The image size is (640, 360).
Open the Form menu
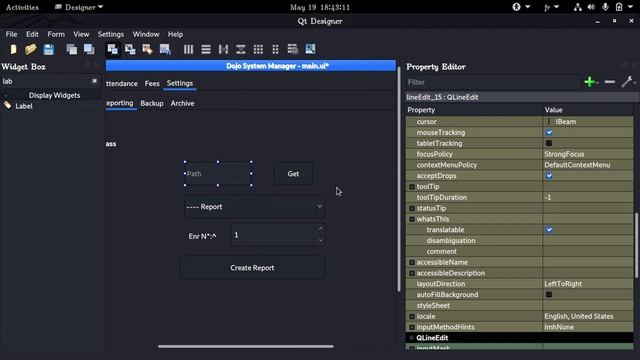pyautogui.click(x=56, y=34)
